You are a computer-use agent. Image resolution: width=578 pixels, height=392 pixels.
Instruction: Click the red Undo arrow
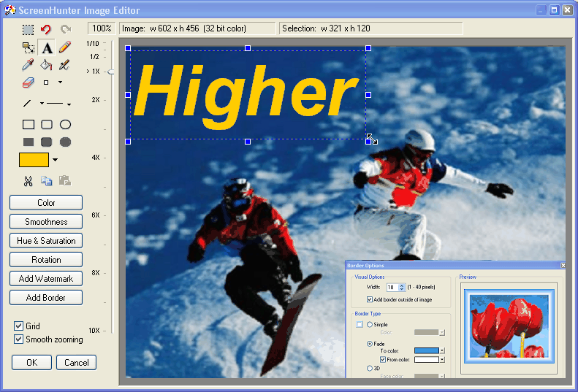46,30
